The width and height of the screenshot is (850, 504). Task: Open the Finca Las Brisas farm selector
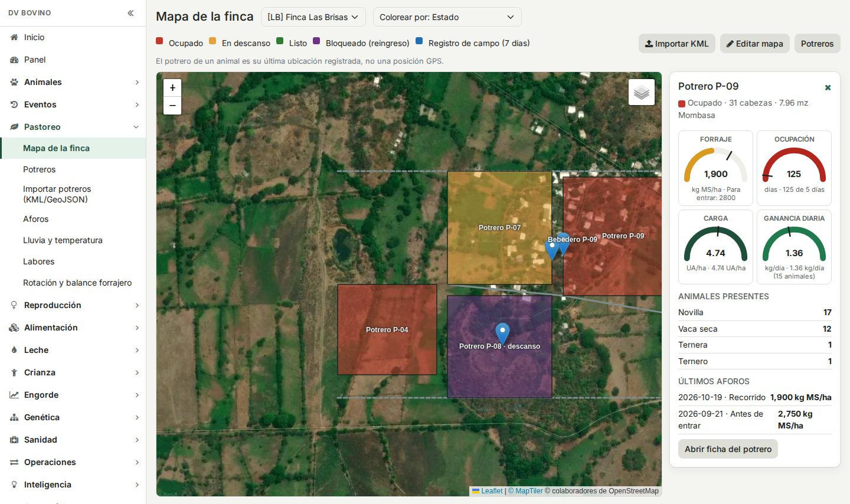(x=313, y=17)
